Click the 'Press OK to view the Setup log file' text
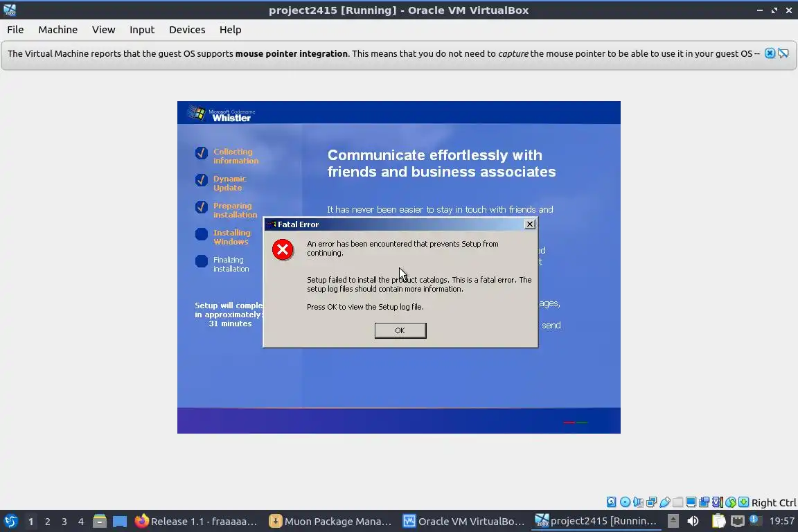The image size is (798, 532). [x=366, y=307]
